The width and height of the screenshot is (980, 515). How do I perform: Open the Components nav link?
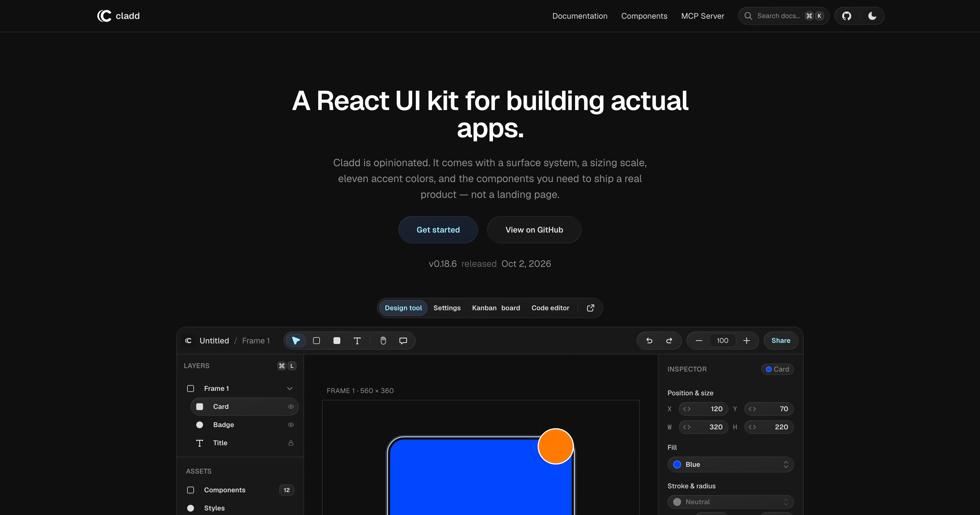click(x=644, y=16)
